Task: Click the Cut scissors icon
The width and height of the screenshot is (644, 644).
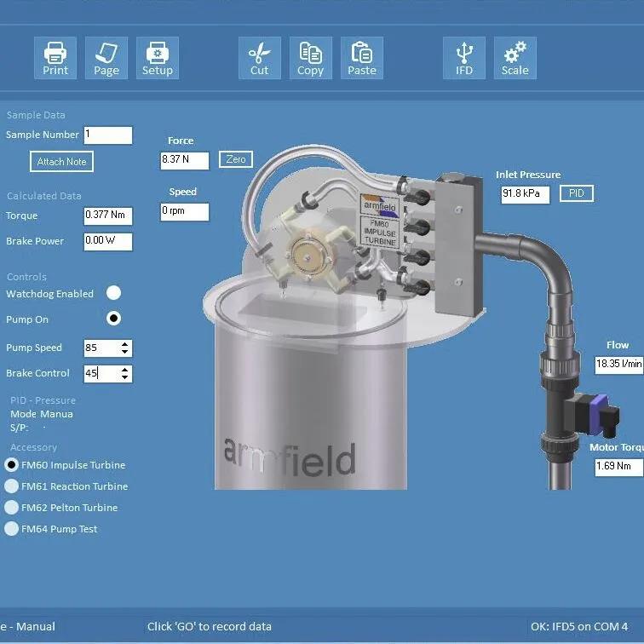Action: (x=260, y=58)
